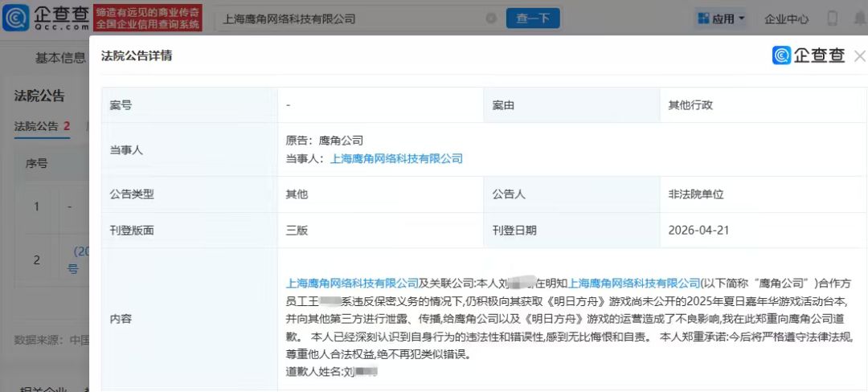Switch to the 基本信息 tab in background page
This screenshot has height=392, width=868.
tap(60, 58)
